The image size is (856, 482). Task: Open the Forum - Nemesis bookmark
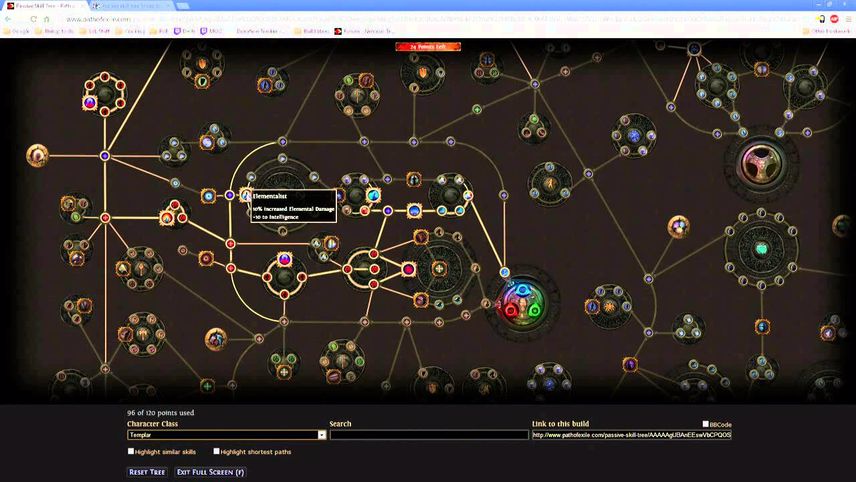click(364, 31)
